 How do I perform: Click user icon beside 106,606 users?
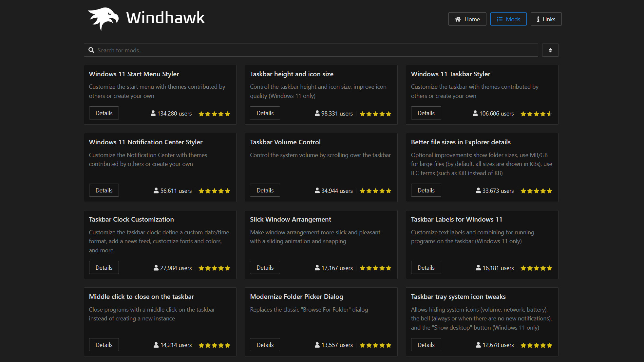coord(475,113)
